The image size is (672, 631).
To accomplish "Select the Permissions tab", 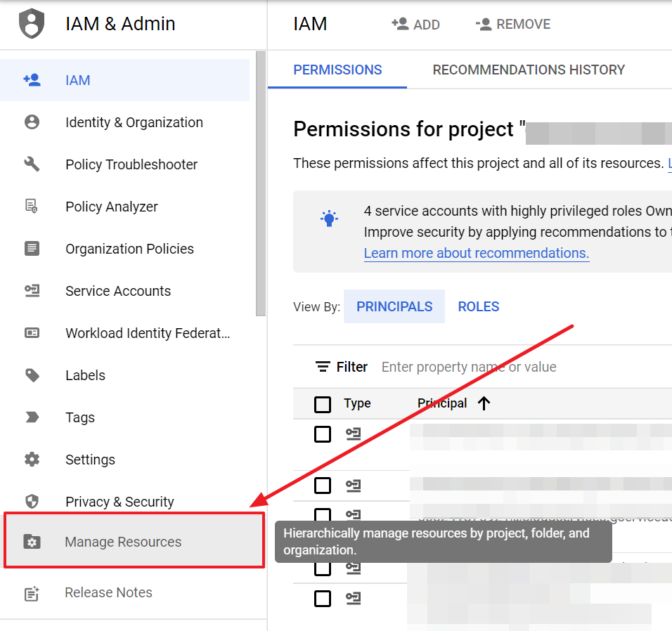I will pos(337,70).
